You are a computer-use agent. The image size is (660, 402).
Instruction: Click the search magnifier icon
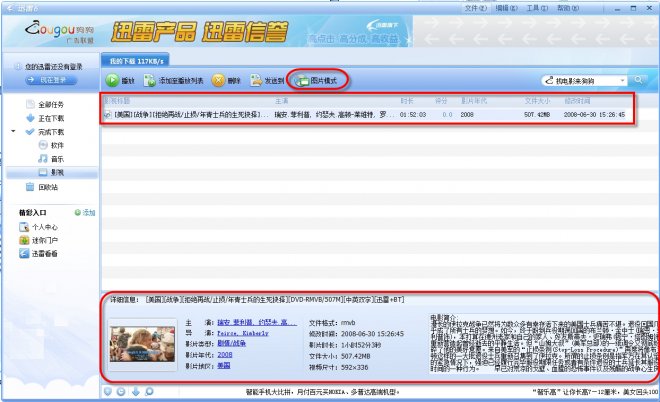[x=639, y=80]
